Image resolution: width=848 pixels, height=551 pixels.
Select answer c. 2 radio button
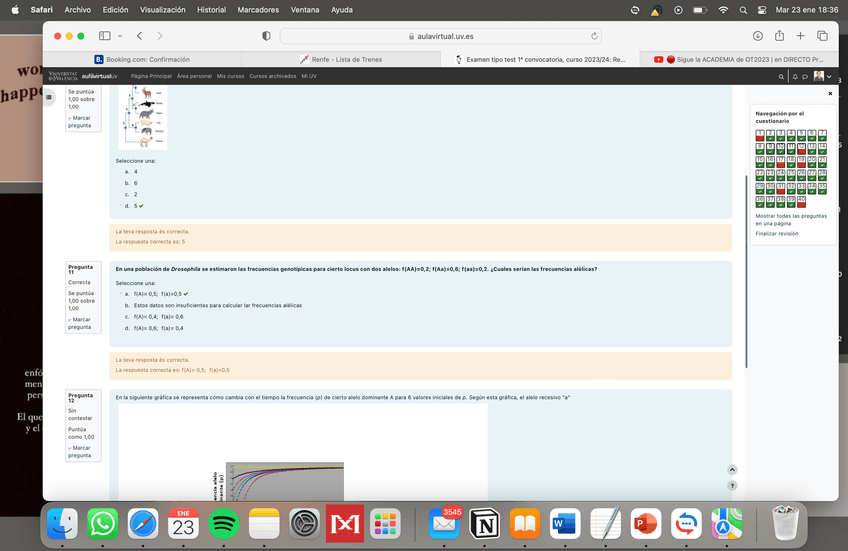tap(121, 195)
